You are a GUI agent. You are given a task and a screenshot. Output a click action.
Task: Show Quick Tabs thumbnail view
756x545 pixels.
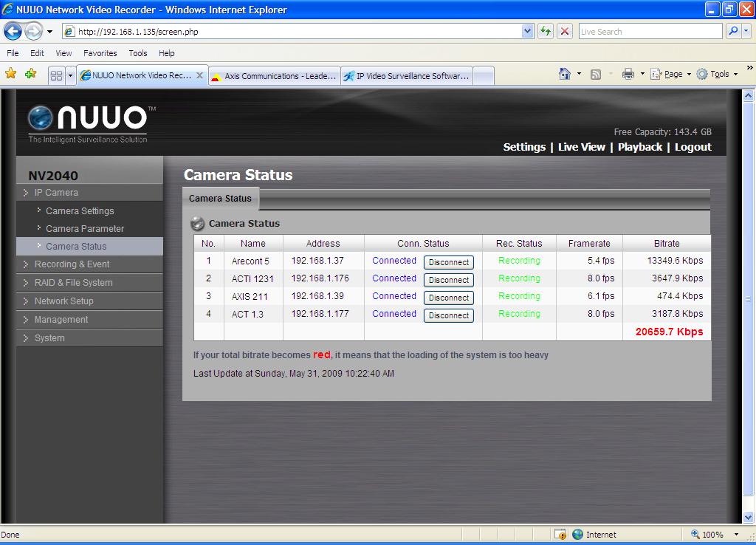point(56,75)
